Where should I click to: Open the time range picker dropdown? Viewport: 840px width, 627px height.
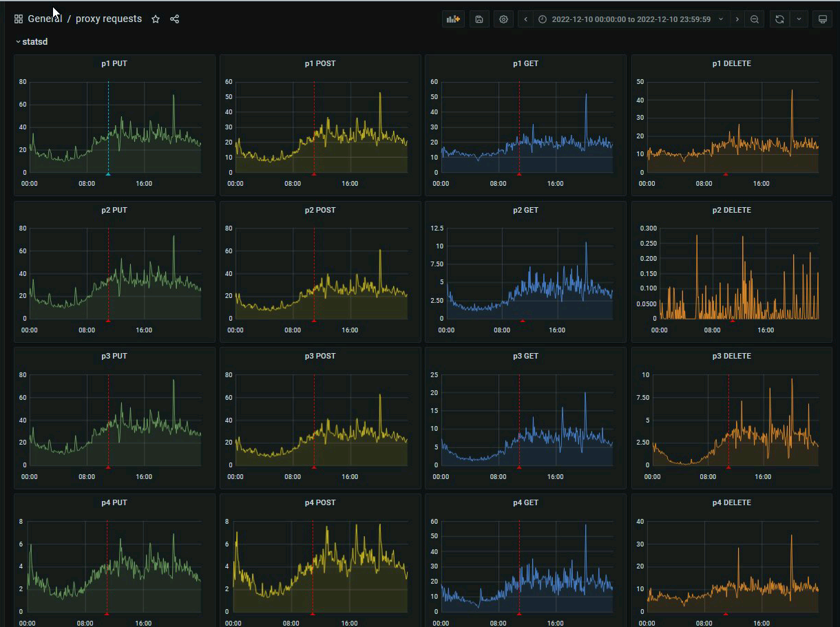[x=630, y=19]
